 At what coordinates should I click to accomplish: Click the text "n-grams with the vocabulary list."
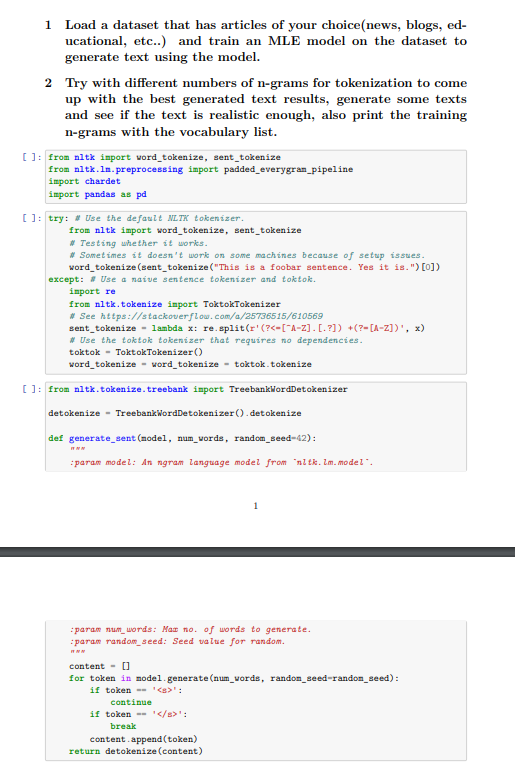(x=171, y=132)
